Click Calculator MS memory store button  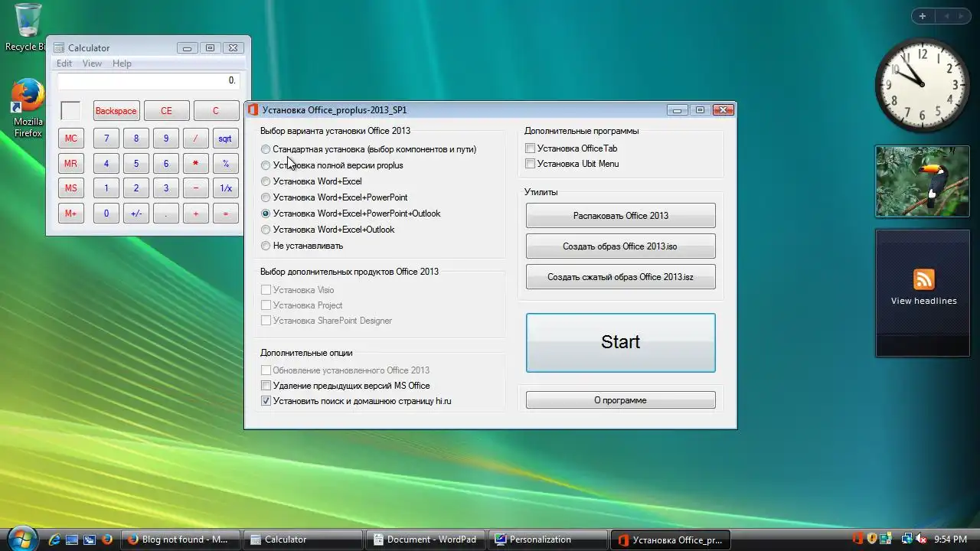70,188
